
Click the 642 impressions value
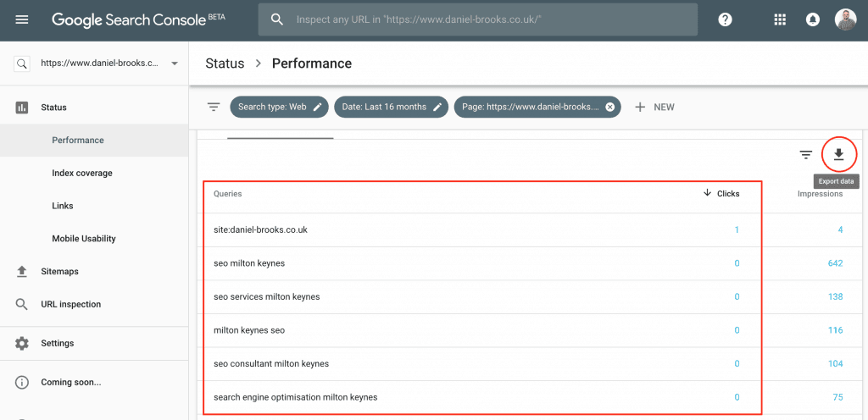[x=835, y=263]
